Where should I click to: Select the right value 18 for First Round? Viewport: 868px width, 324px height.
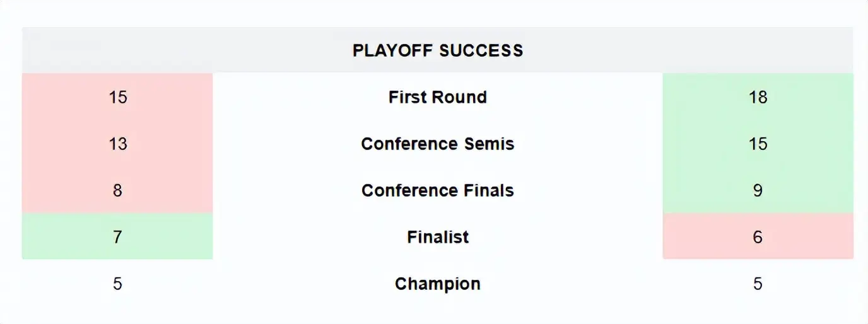click(758, 97)
